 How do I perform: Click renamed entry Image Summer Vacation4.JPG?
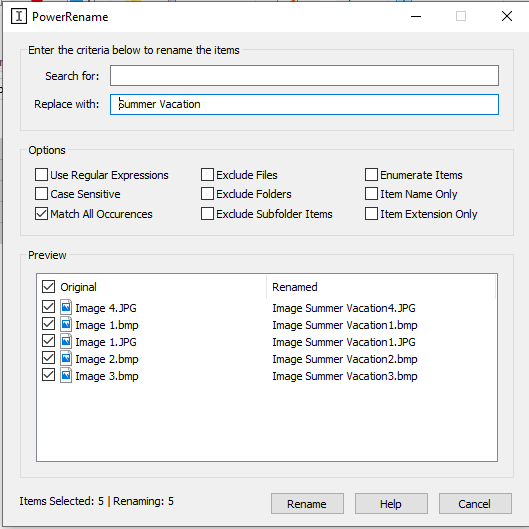(x=344, y=308)
